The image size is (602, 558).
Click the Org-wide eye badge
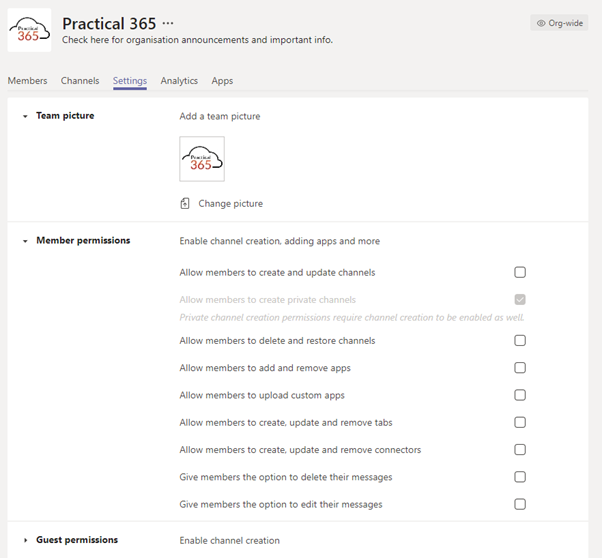[x=559, y=23]
